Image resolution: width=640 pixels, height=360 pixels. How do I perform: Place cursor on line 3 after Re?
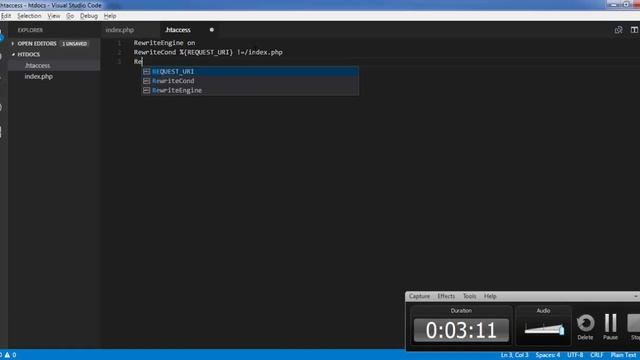[x=142, y=62]
